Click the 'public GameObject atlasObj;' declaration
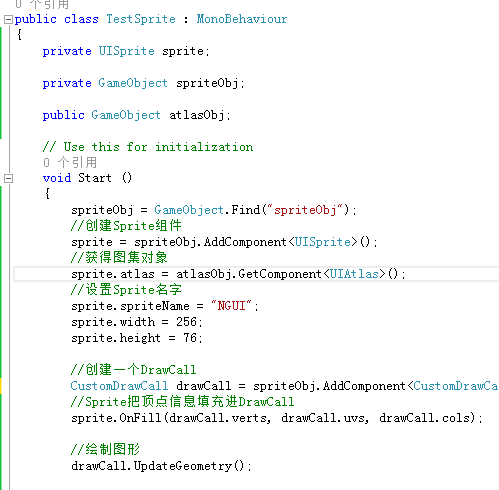The width and height of the screenshot is (499, 490). coord(136,115)
